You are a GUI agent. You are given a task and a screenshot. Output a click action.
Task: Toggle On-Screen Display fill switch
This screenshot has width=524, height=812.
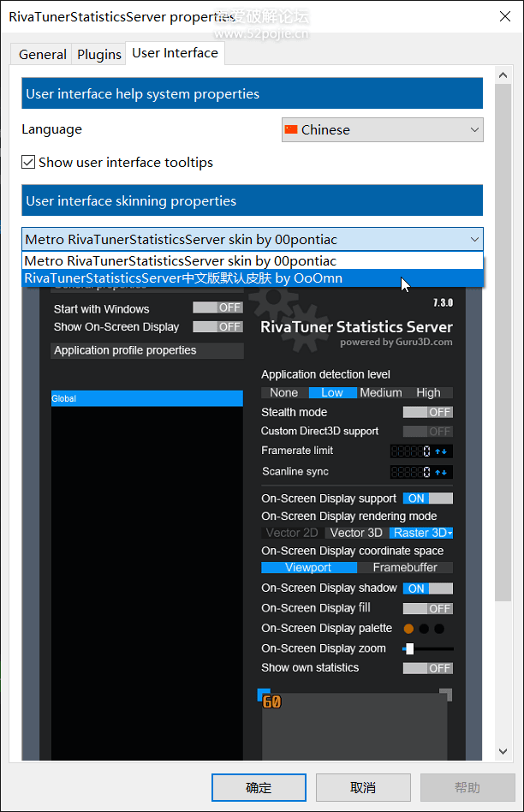click(x=428, y=608)
